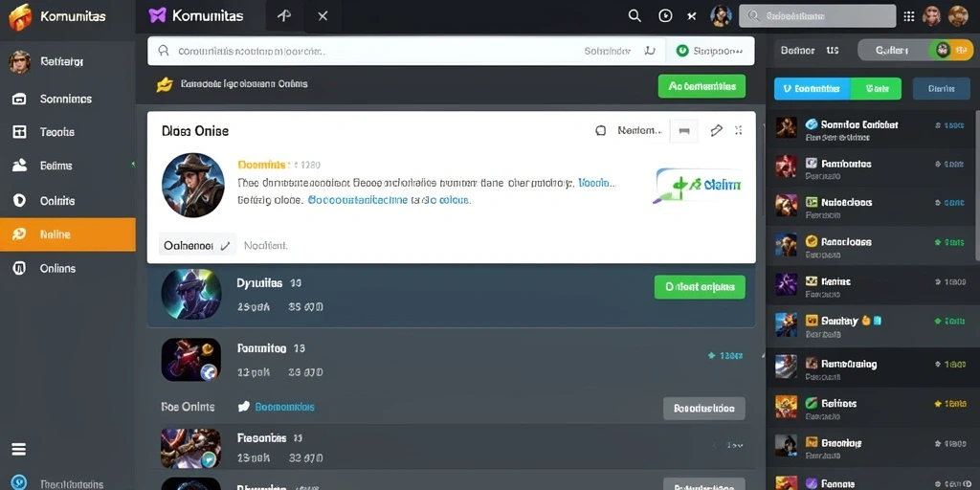Screen dimensions: 980x490
Task: Click the pencil edit icon in the Dlosa Onise card
Action: (x=716, y=130)
